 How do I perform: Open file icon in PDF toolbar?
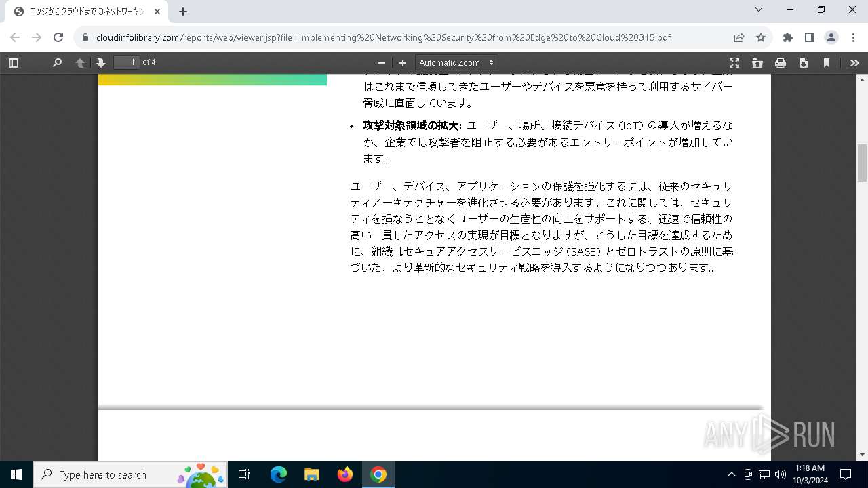click(x=757, y=62)
